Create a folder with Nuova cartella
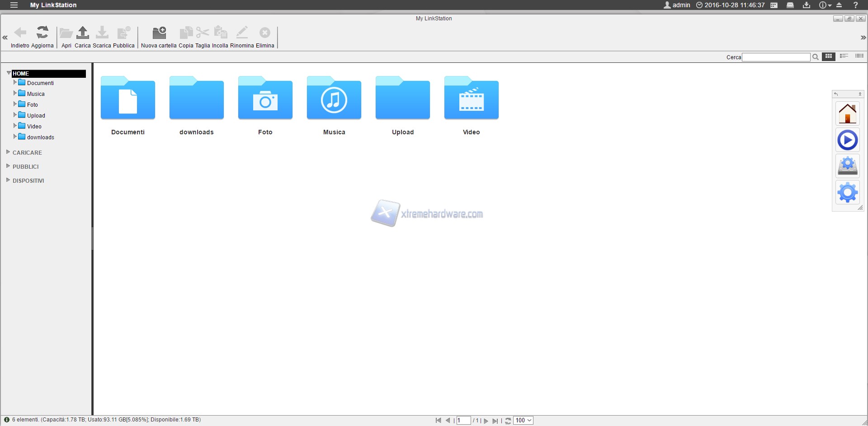The image size is (868, 426). 159,33
